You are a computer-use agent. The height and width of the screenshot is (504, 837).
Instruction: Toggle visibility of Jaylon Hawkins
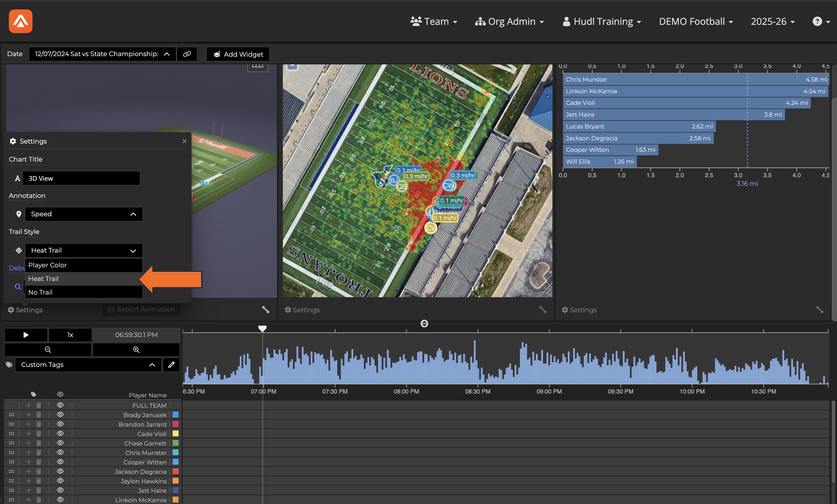(60, 481)
